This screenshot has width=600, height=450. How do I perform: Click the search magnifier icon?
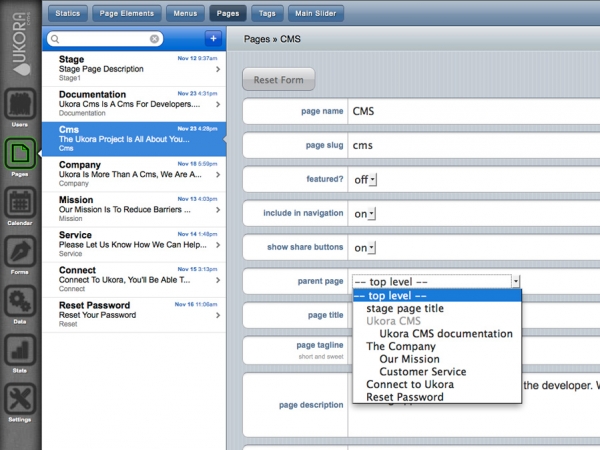55,39
